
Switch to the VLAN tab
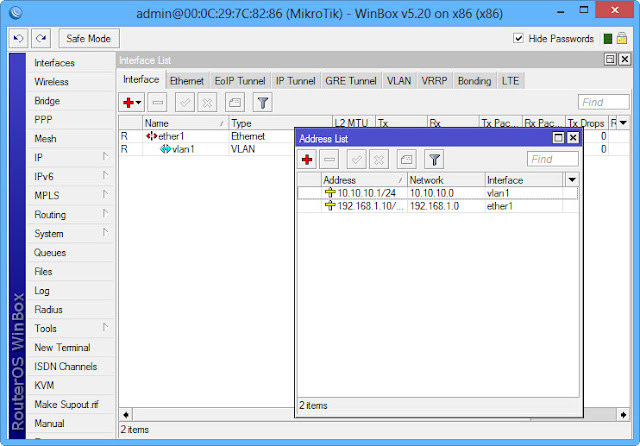click(399, 81)
